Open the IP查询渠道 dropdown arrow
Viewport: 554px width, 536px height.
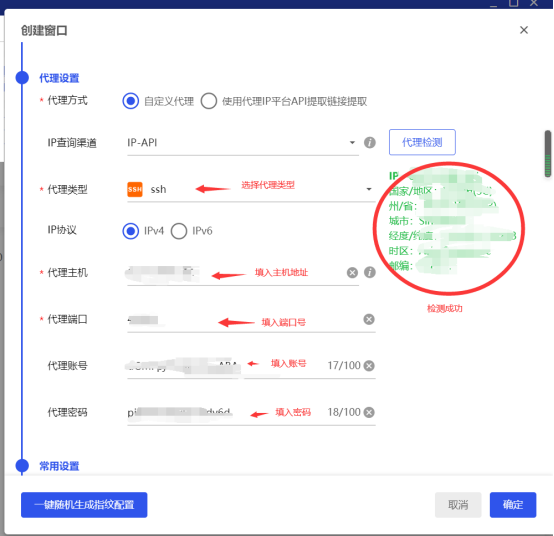[x=352, y=143]
